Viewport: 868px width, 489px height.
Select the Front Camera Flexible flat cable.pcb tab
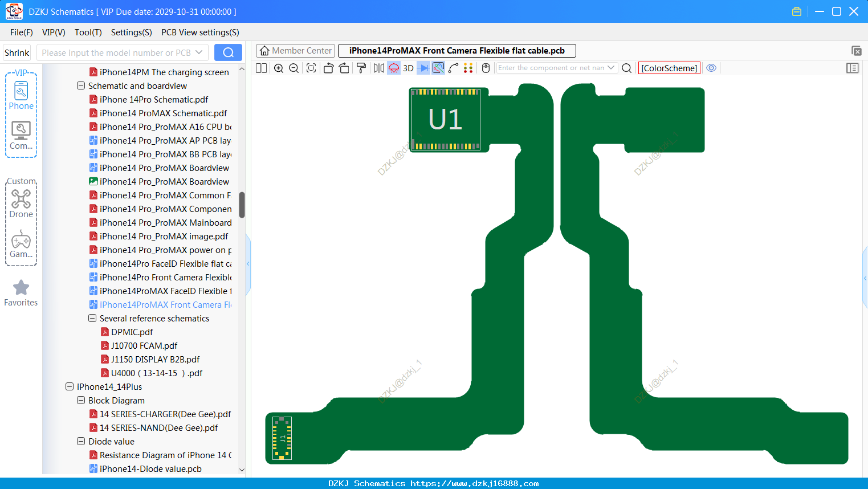coord(457,51)
